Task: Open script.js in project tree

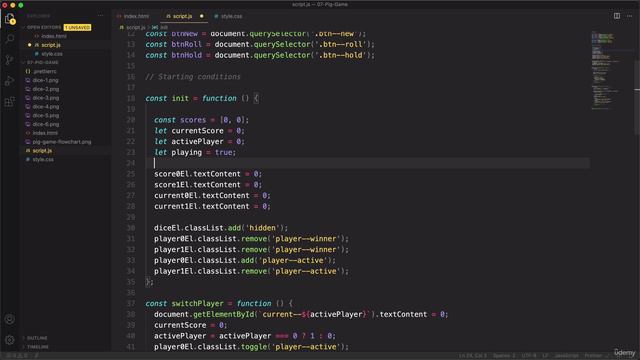Action: (x=42, y=151)
